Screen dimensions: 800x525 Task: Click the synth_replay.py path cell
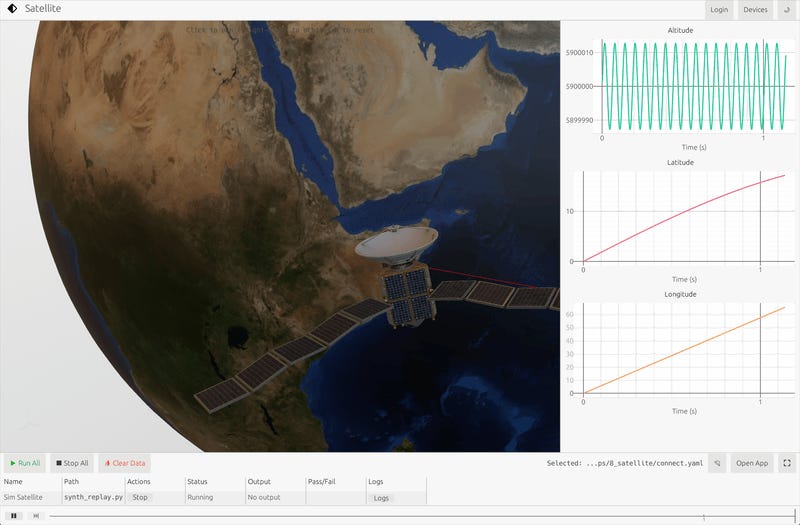tap(93, 497)
